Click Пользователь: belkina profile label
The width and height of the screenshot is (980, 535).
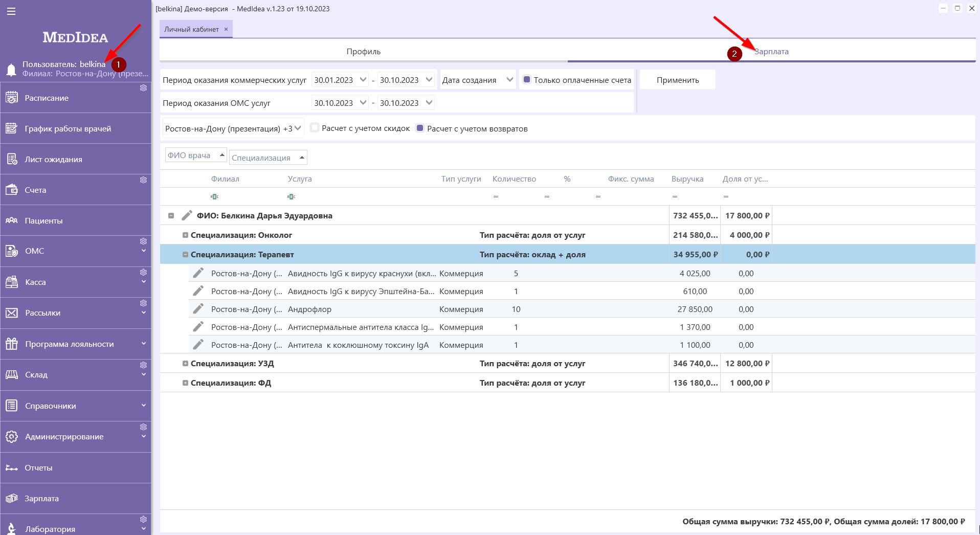click(x=64, y=64)
